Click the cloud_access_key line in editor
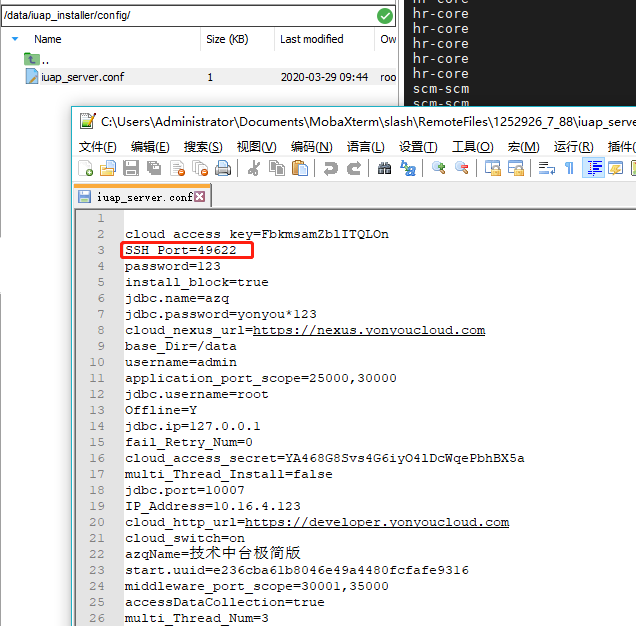Viewport: 636px width, 626px height. point(257,234)
